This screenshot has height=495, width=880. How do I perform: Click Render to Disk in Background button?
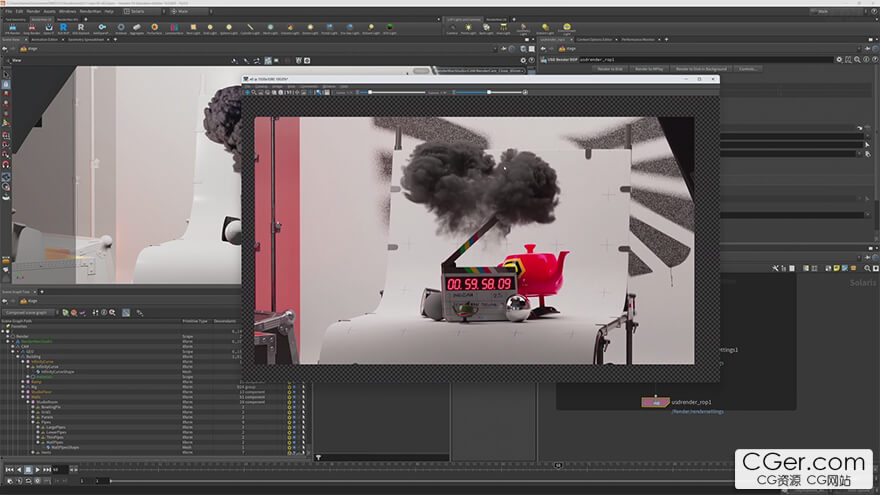[701, 69]
